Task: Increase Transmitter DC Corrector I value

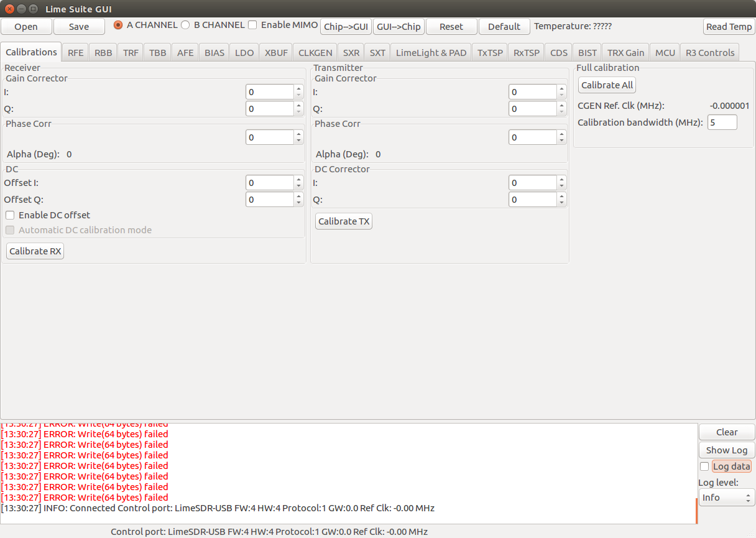Action: [562, 179]
